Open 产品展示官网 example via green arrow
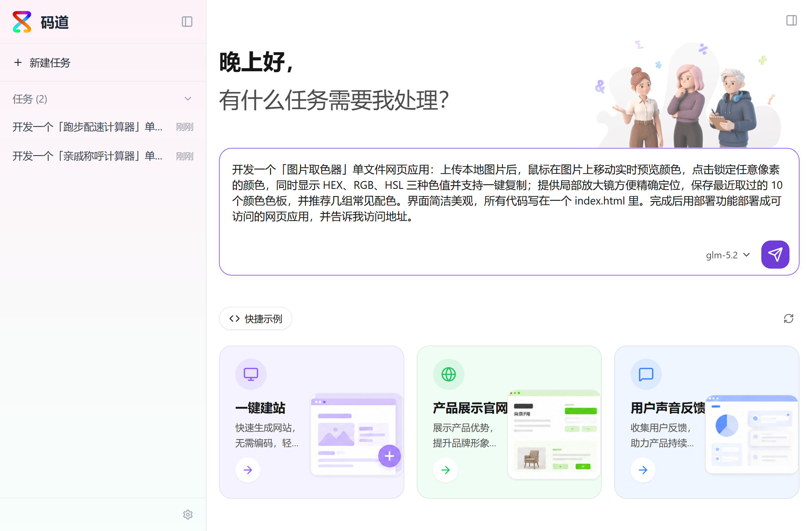 [x=445, y=470]
